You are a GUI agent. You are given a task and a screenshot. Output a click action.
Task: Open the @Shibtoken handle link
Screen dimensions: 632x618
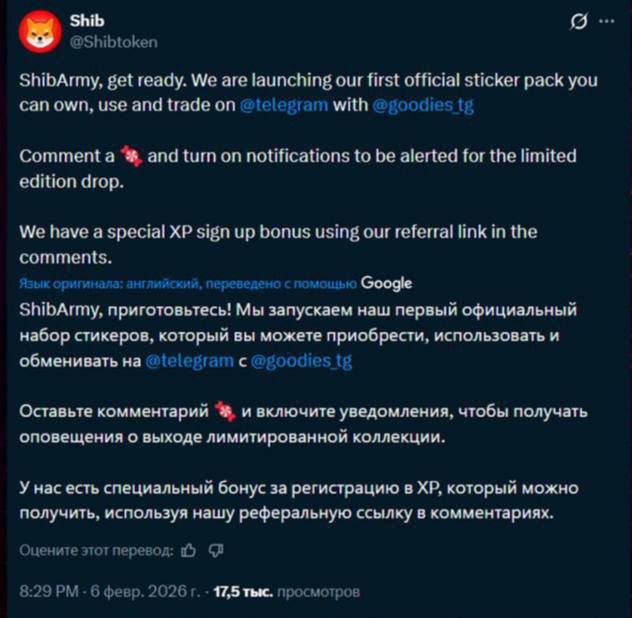point(114,42)
